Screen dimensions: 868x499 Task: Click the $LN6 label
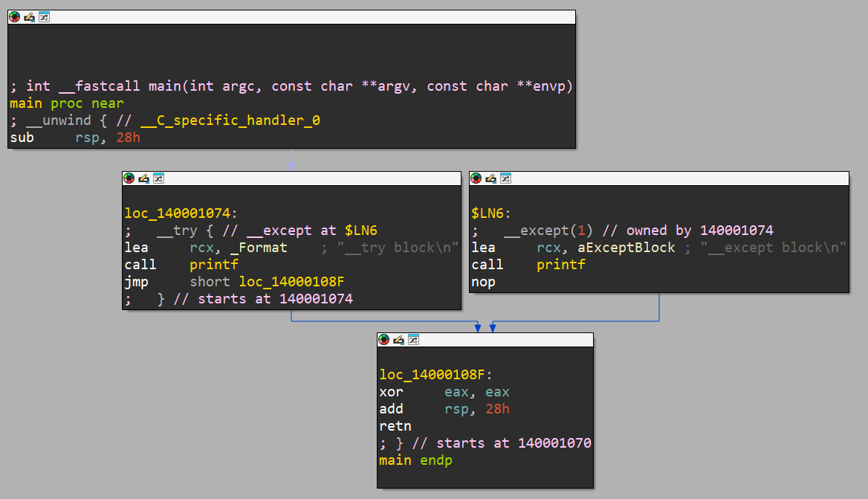pos(488,213)
